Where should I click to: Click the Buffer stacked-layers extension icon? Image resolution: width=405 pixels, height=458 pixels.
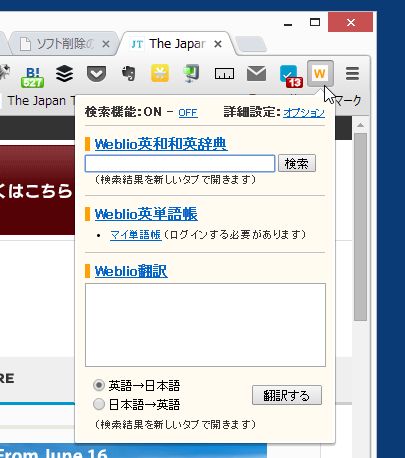click(x=64, y=74)
